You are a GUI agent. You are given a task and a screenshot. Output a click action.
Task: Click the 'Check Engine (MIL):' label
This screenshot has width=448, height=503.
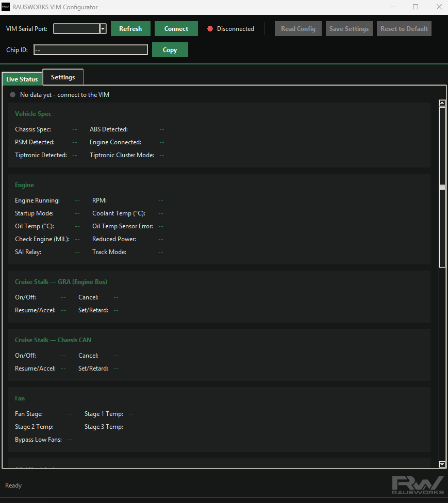pos(42,239)
